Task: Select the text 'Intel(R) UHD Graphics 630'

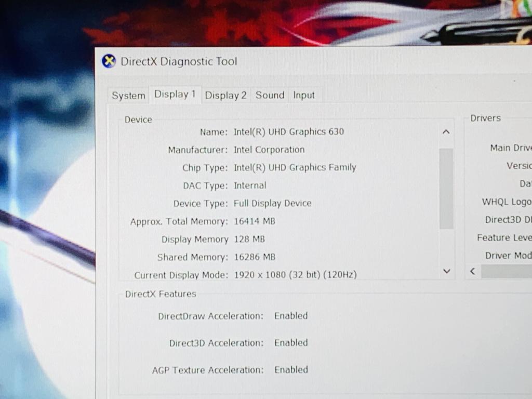Action: tap(289, 131)
